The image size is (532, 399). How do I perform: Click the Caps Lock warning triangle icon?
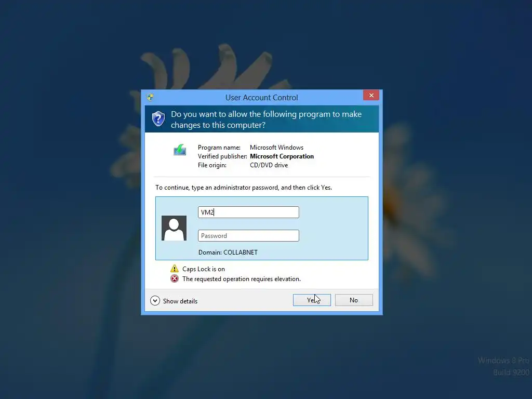point(175,269)
